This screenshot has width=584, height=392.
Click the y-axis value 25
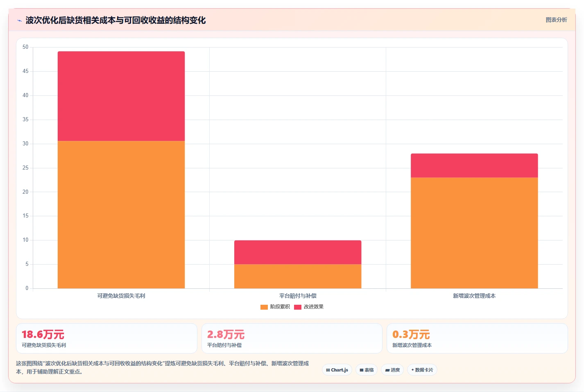point(25,168)
